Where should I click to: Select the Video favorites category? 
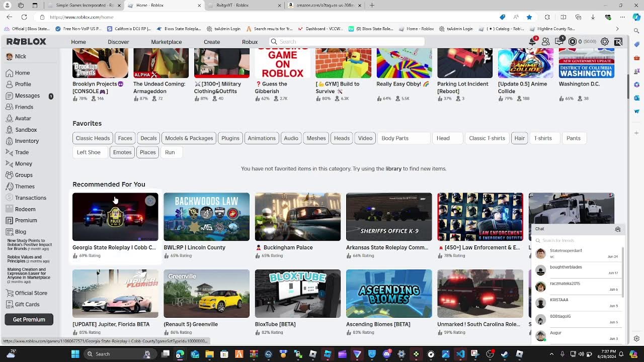tap(365, 138)
